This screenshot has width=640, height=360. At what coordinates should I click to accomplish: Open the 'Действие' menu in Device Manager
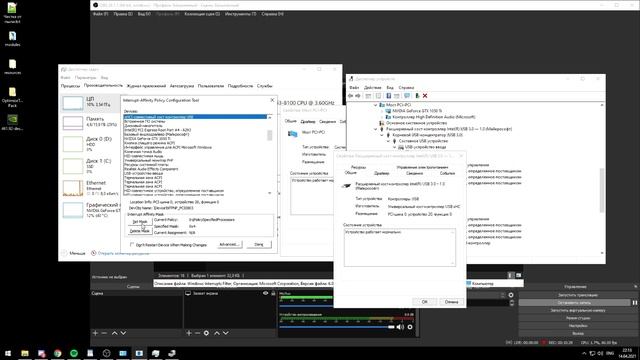click(372, 88)
